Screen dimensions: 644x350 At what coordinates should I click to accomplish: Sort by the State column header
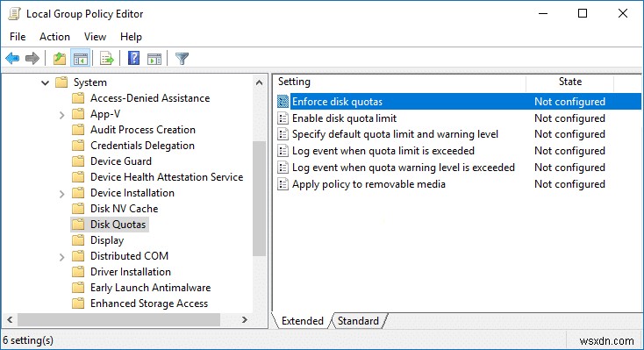pos(570,82)
